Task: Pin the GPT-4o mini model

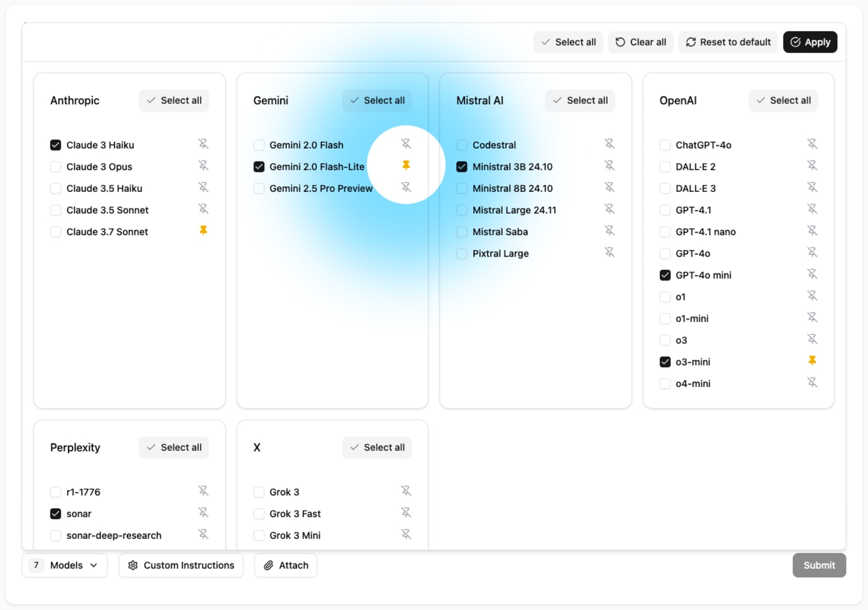Action: 812,274
